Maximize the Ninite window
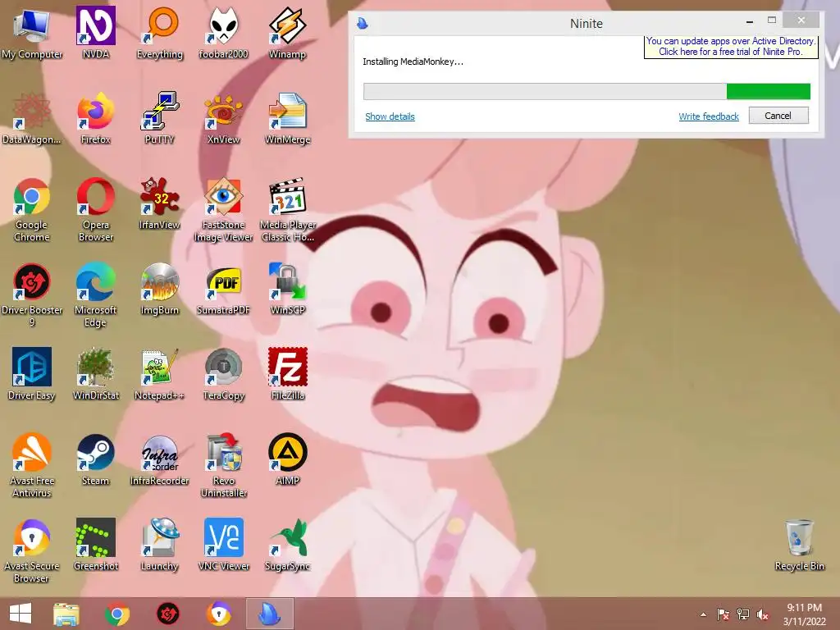 point(771,21)
